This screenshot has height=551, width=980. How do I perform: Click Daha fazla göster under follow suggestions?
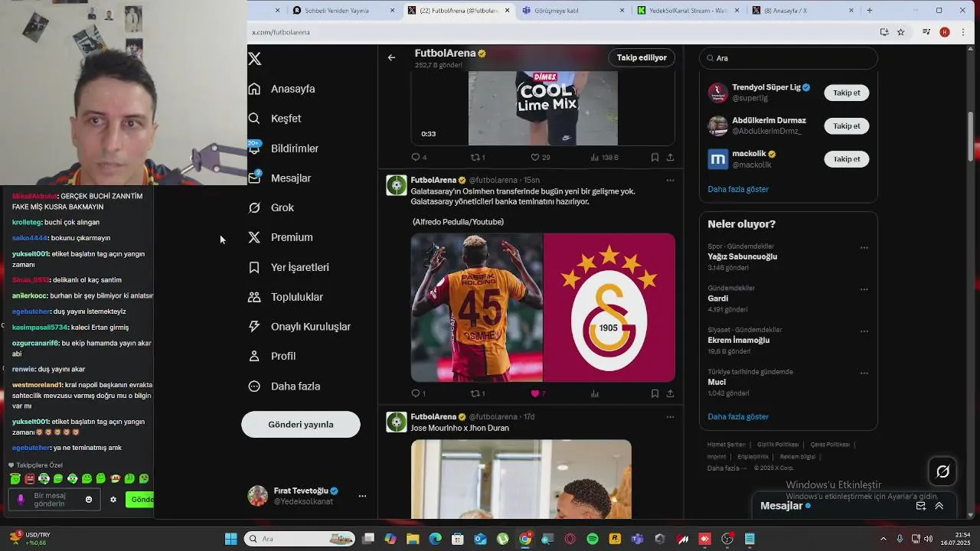(x=738, y=189)
